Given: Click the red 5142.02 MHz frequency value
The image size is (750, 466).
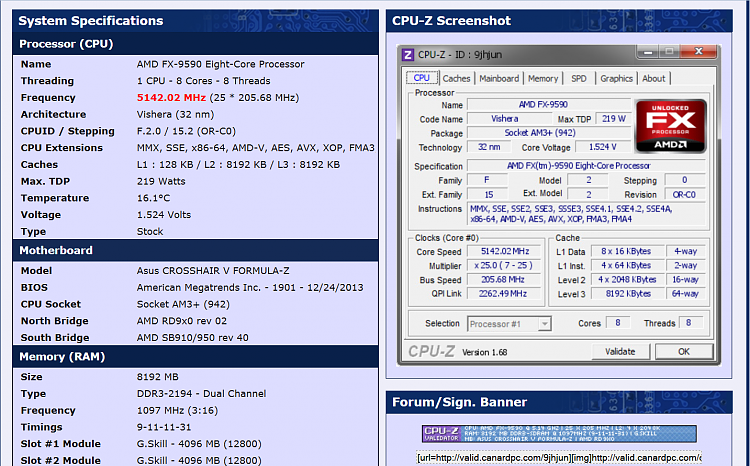Looking at the screenshot, I should coord(171,98).
